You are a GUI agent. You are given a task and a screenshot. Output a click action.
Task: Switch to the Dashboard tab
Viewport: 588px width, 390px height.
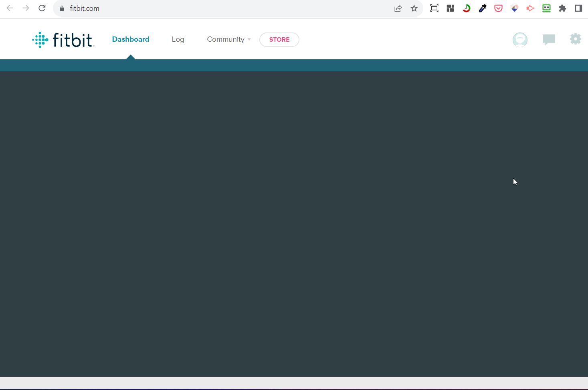click(x=131, y=39)
